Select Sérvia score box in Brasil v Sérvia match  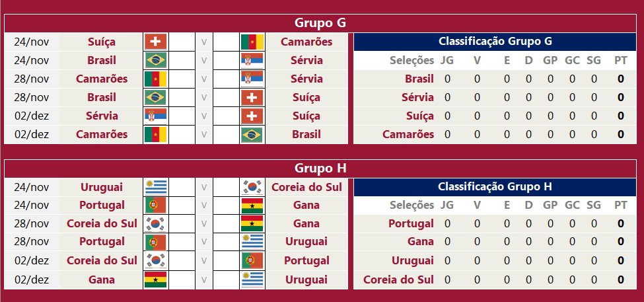tap(226, 60)
